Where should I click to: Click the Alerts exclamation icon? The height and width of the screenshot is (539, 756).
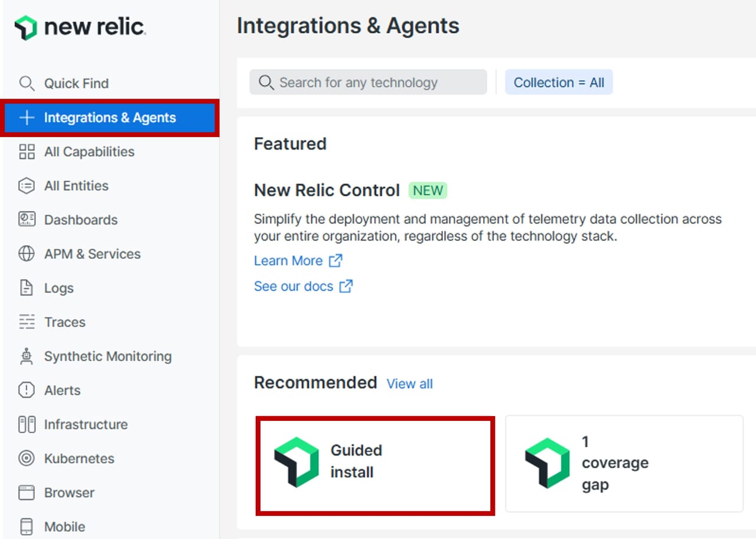[x=27, y=391]
